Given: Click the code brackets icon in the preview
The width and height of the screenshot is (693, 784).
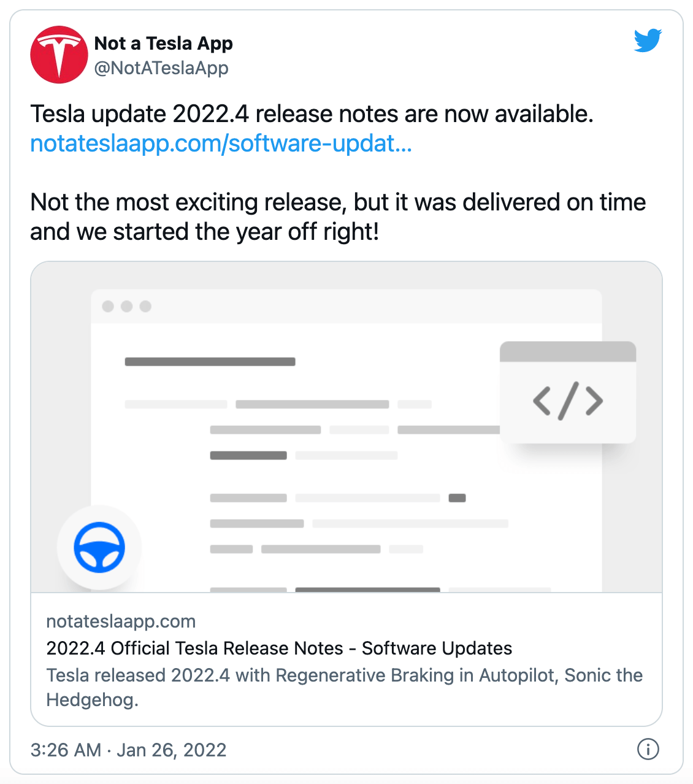Looking at the screenshot, I should 568,401.
